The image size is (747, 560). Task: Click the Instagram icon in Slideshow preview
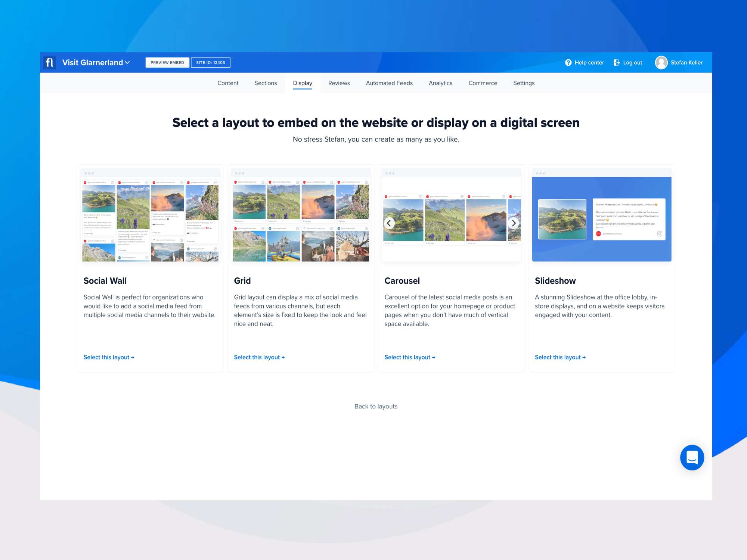coord(660,234)
